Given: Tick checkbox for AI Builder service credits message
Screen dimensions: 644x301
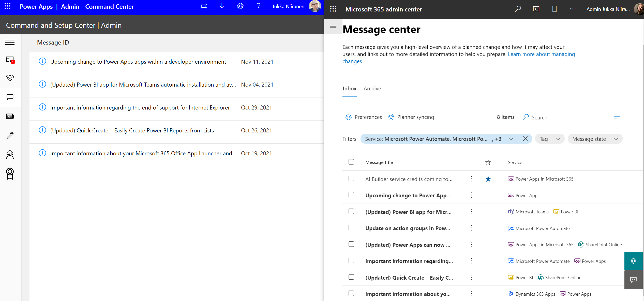Looking at the screenshot, I should (x=351, y=179).
